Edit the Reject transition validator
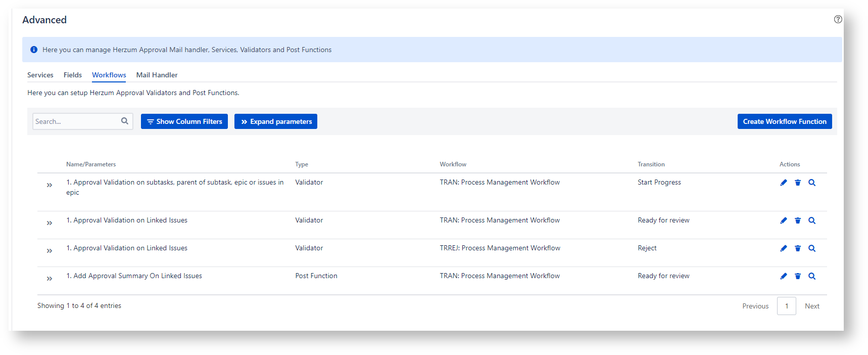The height and width of the screenshot is (355, 868). click(783, 248)
